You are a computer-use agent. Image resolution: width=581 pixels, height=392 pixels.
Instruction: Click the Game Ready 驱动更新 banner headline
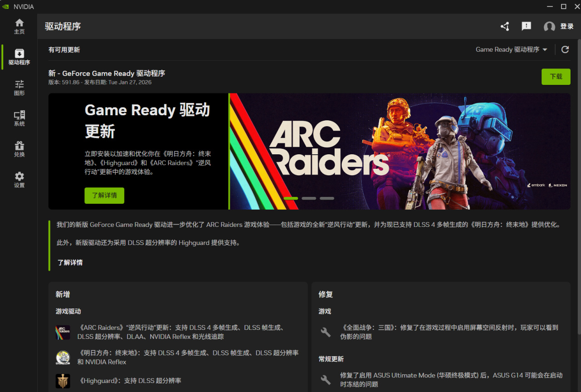(148, 121)
